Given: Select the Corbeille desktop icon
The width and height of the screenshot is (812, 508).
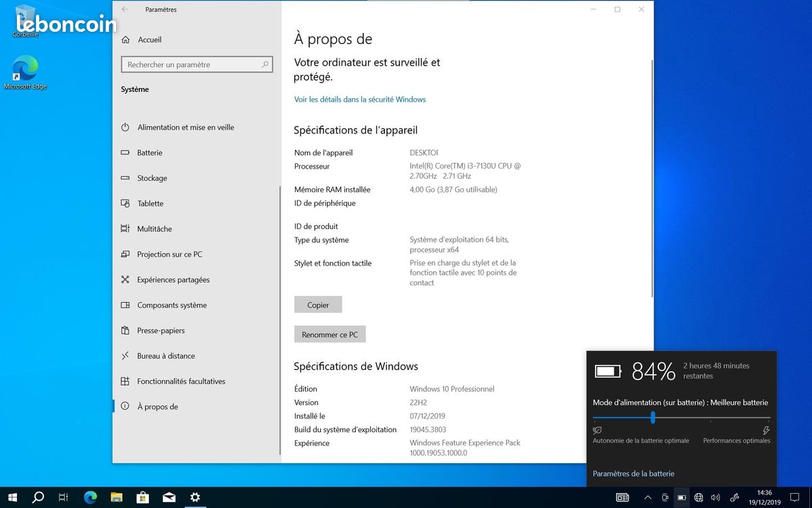Looking at the screenshot, I should tap(25, 21).
